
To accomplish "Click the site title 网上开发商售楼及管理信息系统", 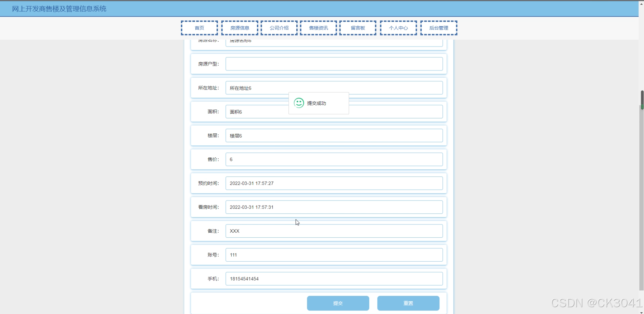I will click(59, 9).
